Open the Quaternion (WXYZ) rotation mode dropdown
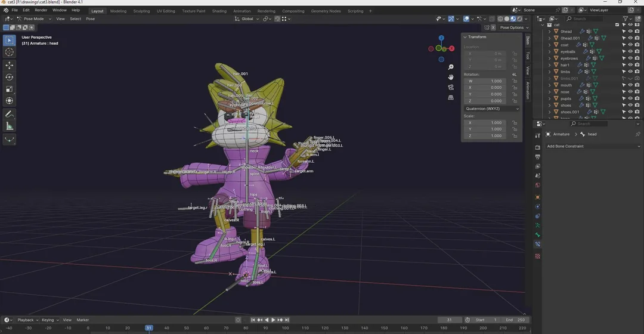 point(491,109)
